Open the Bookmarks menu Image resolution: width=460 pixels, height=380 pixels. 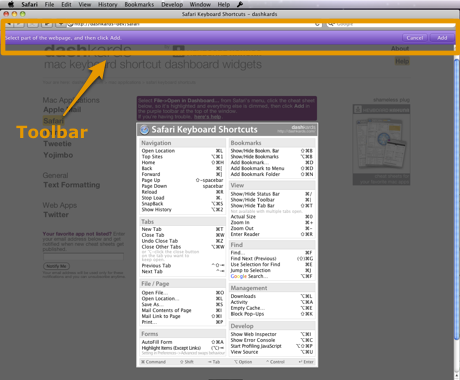(x=139, y=4)
